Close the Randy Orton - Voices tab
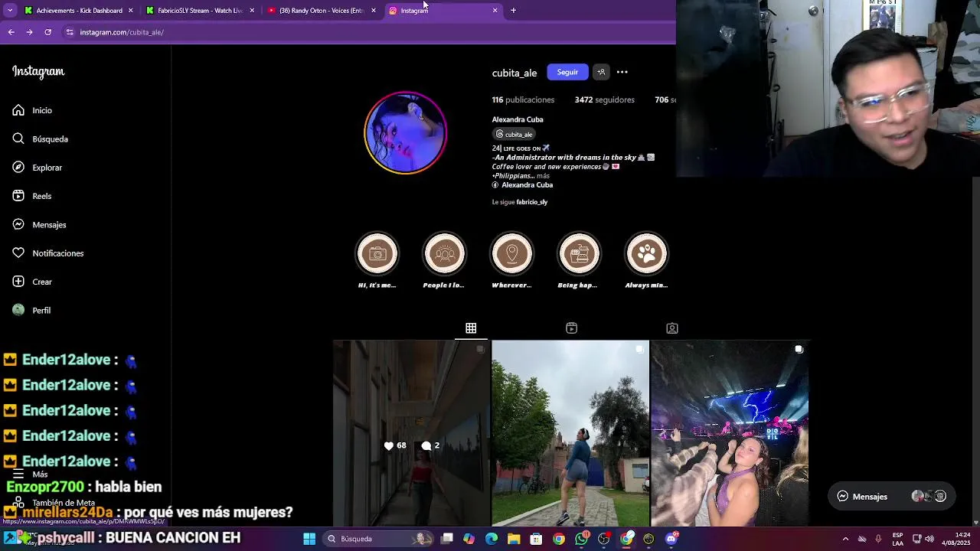The width and height of the screenshot is (980, 551). (x=374, y=11)
